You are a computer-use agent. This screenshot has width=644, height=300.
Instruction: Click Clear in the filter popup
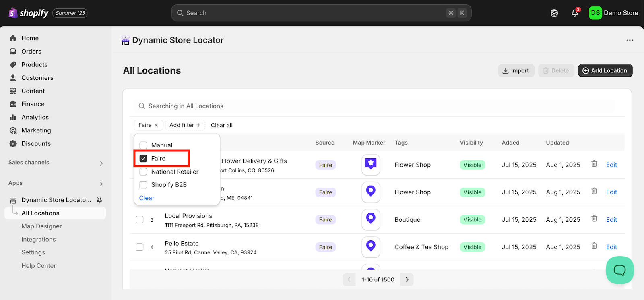(147, 198)
